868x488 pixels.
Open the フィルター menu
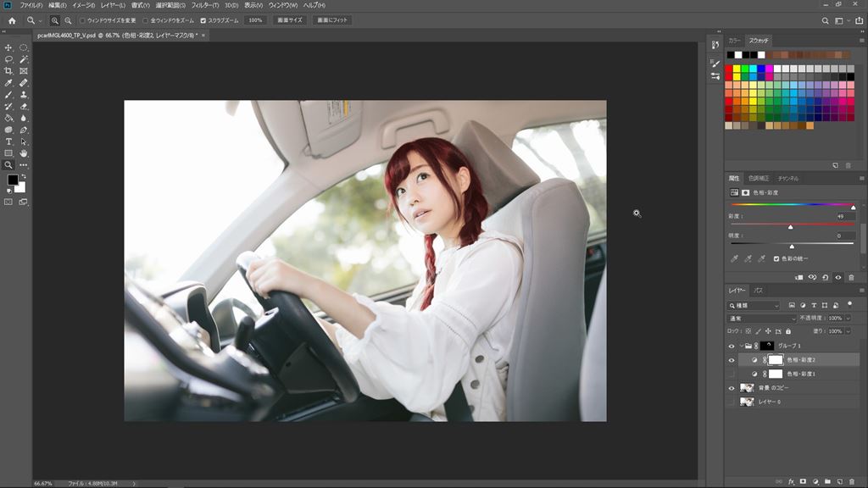[x=204, y=5]
